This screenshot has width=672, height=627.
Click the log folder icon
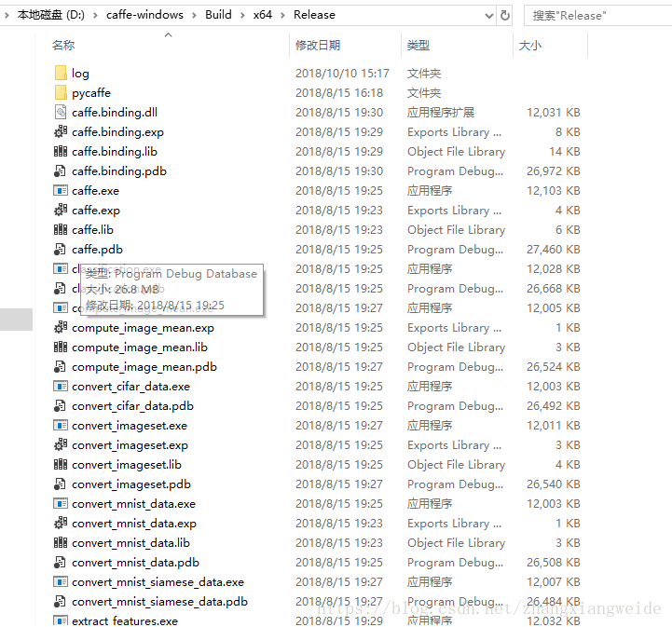(x=61, y=74)
